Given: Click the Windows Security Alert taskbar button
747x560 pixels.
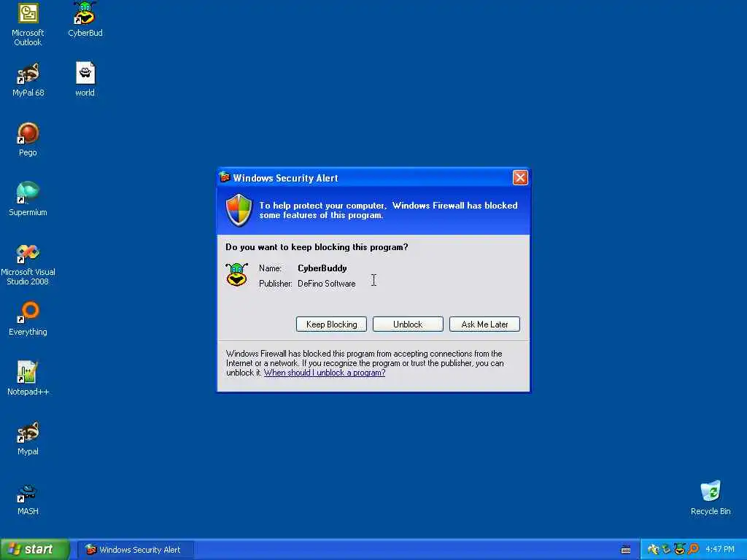Looking at the screenshot, I should point(136,550).
